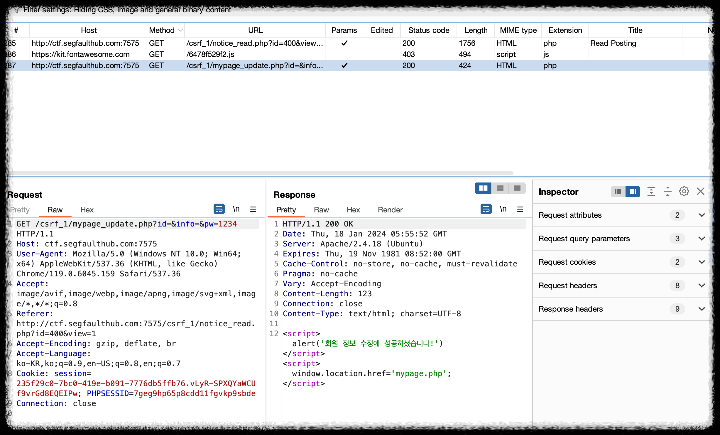Select the mypage_update.php request row

[360, 65]
